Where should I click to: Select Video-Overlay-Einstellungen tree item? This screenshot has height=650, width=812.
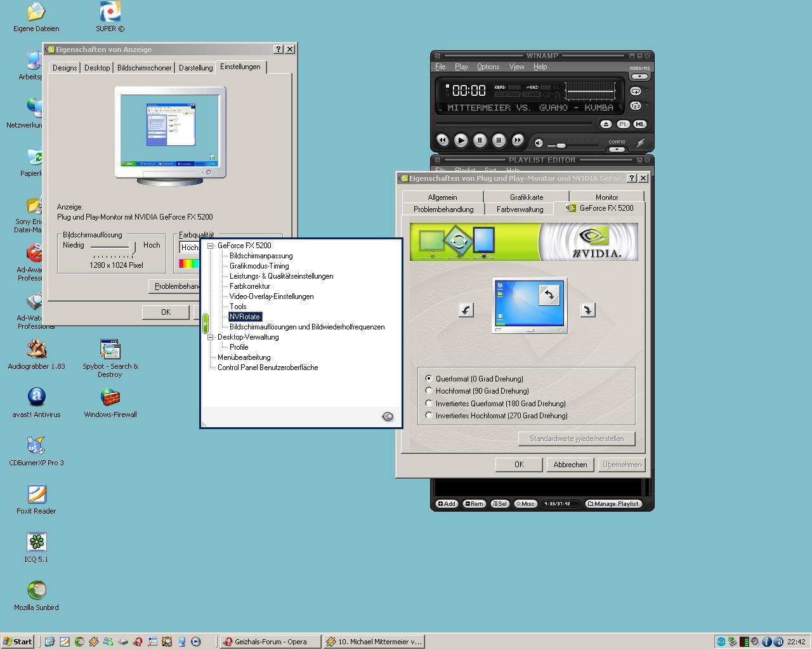click(272, 296)
